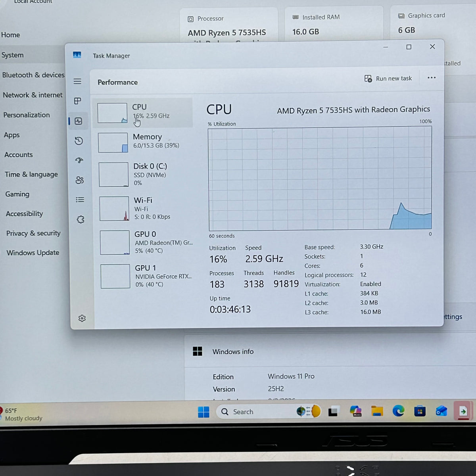
Task: Select GPU 0 AMD Radeon entry
Action: 146,242
